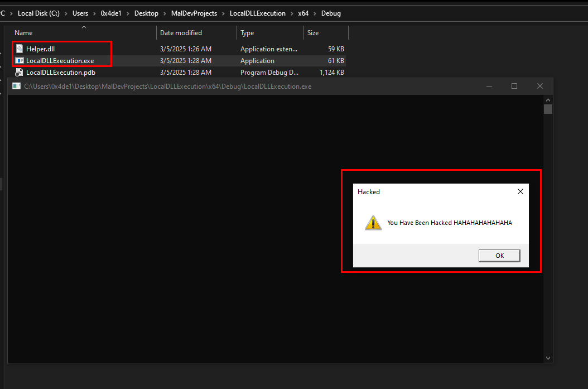588x389 pixels.
Task: Sort files by Type column header
Action: [247, 33]
